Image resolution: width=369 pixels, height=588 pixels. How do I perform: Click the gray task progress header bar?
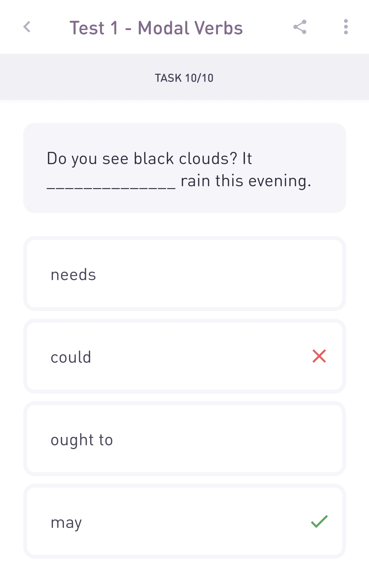184,77
